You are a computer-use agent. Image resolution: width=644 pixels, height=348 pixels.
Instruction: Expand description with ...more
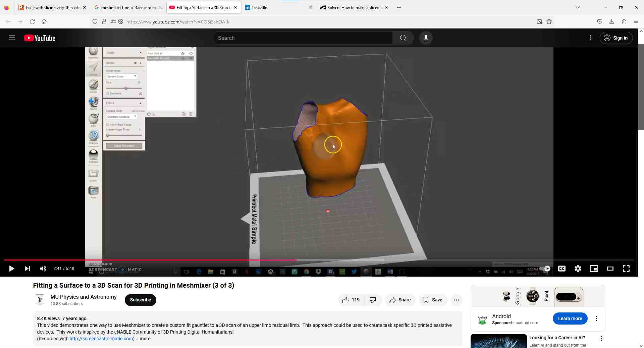[x=143, y=339]
